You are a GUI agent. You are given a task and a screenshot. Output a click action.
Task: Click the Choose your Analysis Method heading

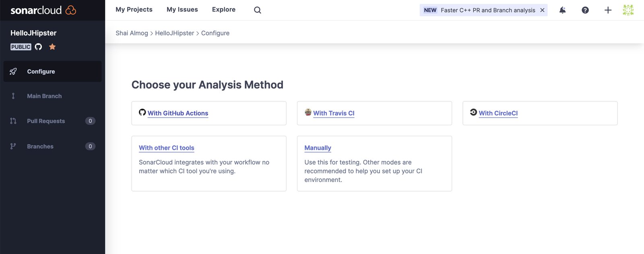207,85
